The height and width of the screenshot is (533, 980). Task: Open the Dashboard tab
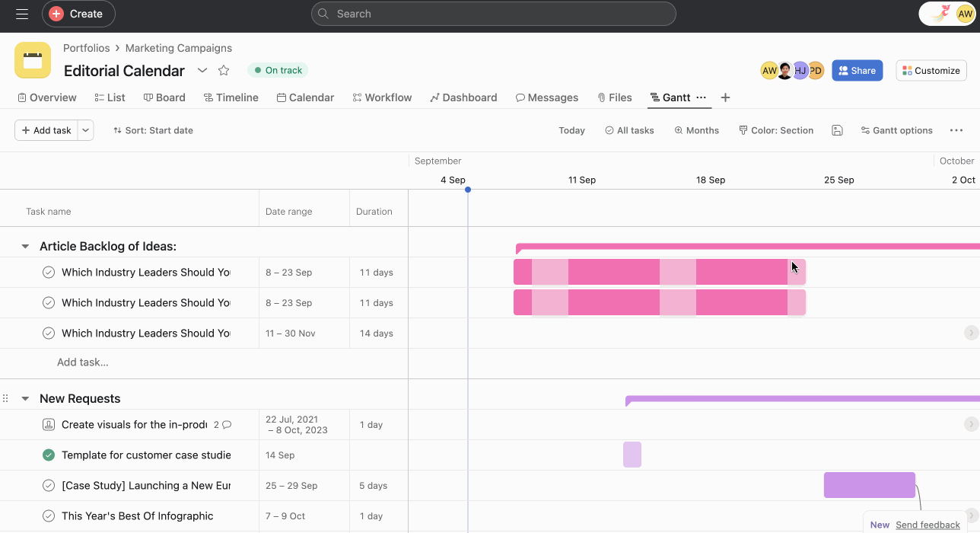click(x=463, y=97)
